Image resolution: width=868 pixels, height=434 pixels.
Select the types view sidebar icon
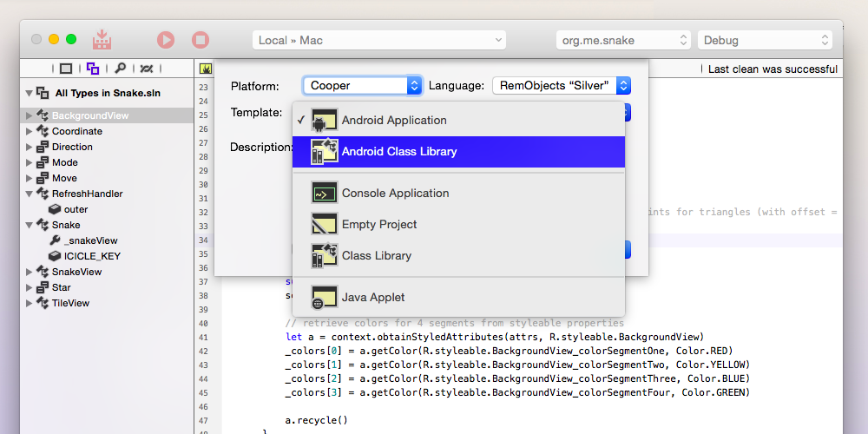click(93, 69)
